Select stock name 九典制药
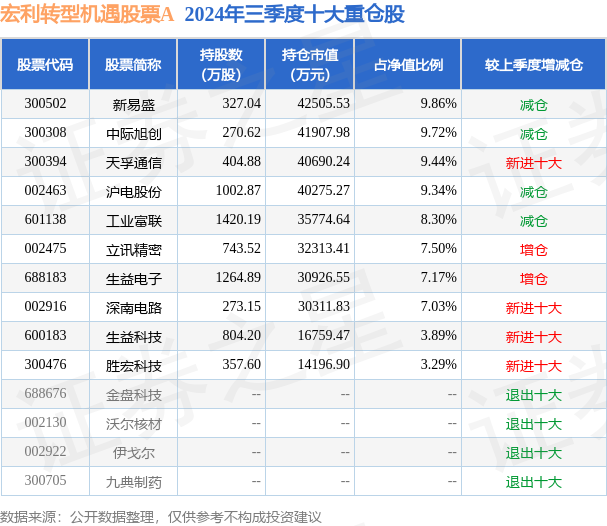This screenshot has height=526, width=607. [x=134, y=482]
